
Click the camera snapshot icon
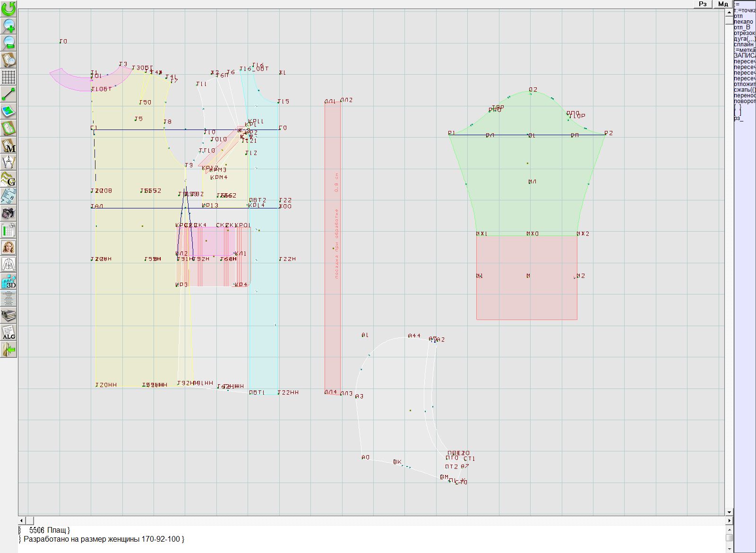coord(9,213)
